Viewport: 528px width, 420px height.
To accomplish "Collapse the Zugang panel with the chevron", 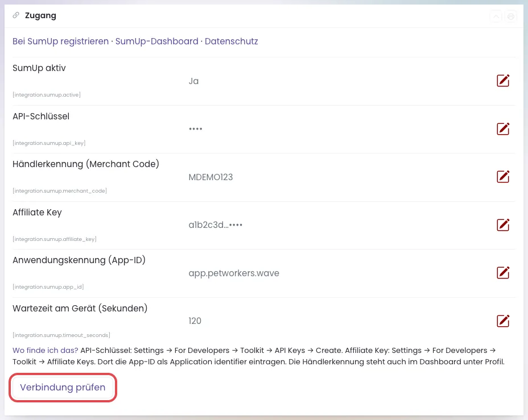I will [x=496, y=16].
